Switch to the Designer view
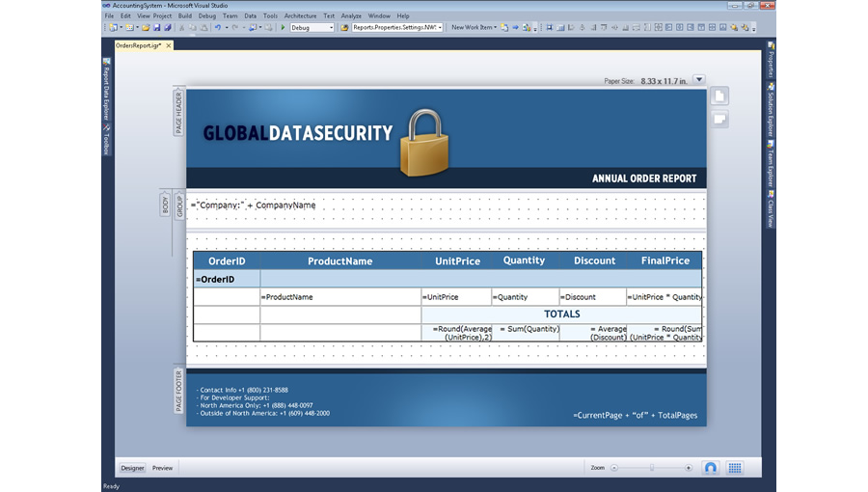Viewport: 868px width, 492px height. (x=132, y=468)
